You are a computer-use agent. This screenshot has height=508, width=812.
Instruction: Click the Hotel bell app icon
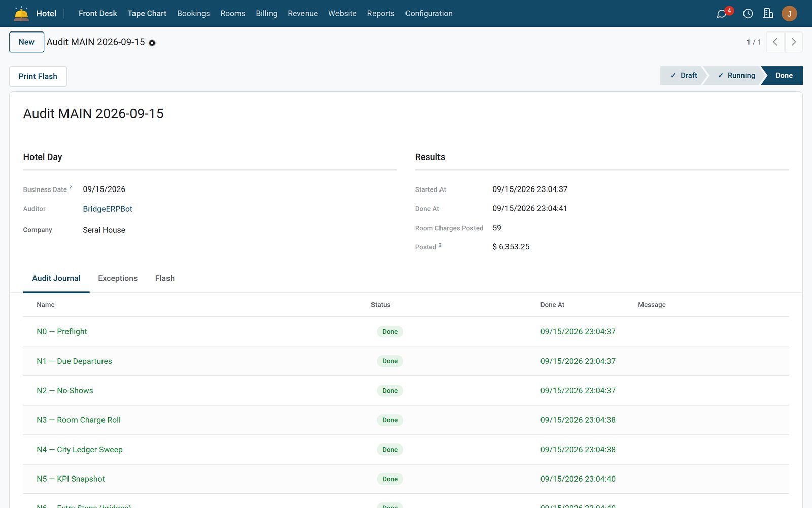(x=21, y=13)
